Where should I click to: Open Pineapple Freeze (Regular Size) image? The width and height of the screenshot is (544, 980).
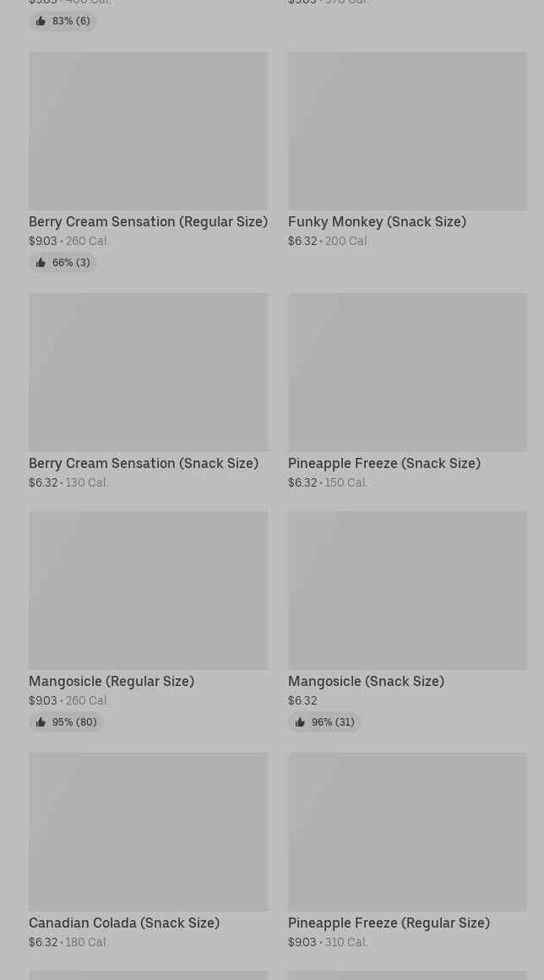[407, 832]
